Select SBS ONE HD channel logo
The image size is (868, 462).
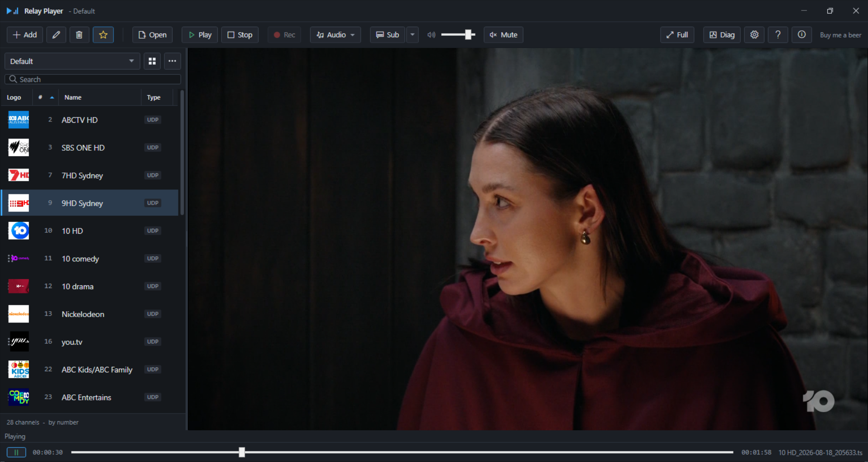click(x=19, y=148)
